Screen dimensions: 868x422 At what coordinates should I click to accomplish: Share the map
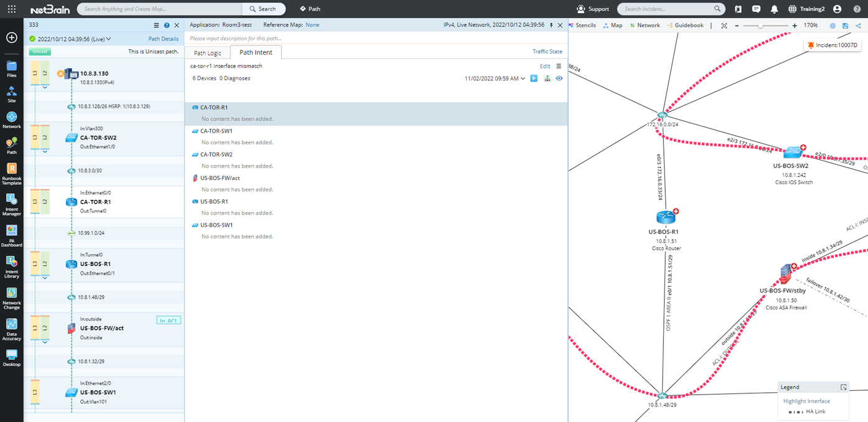(x=858, y=26)
